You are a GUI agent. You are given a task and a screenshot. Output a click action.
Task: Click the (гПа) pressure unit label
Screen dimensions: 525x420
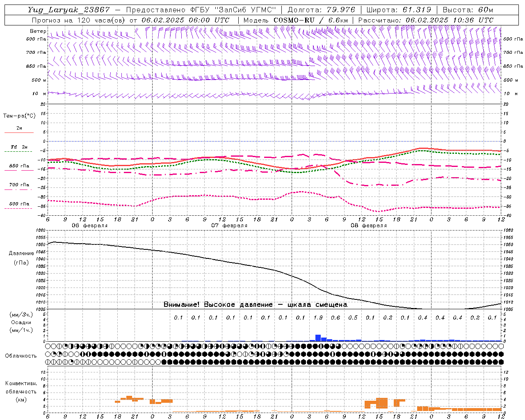(21, 262)
